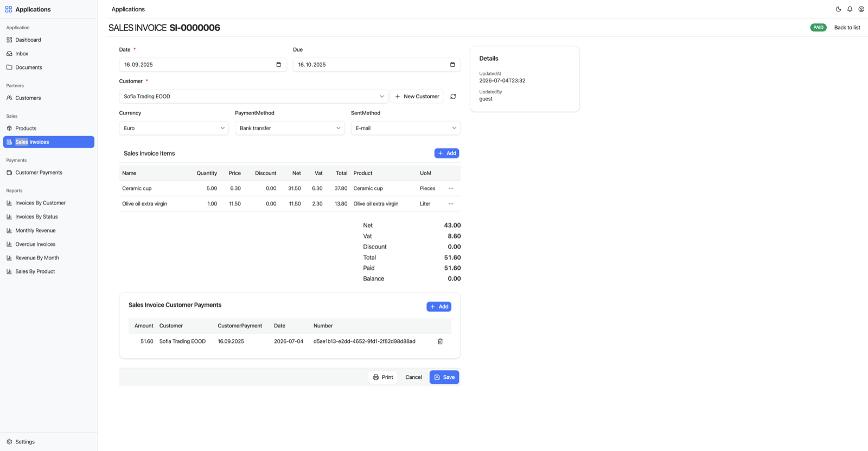This screenshot has height=451, width=868.
Task: Open the Due date calendar picker icon
Action: (452, 65)
